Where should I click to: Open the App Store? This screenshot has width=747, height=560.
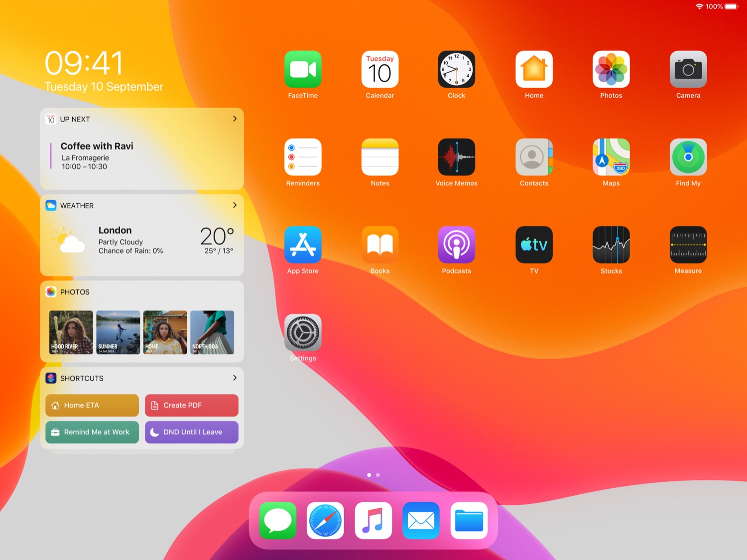[x=303, y=245]
